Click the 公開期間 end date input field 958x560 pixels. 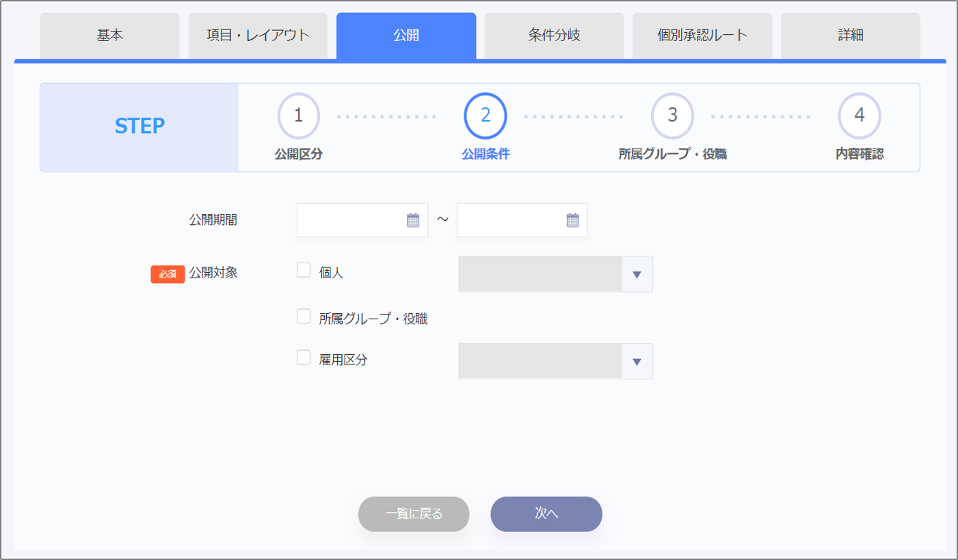tap(510, 220)
